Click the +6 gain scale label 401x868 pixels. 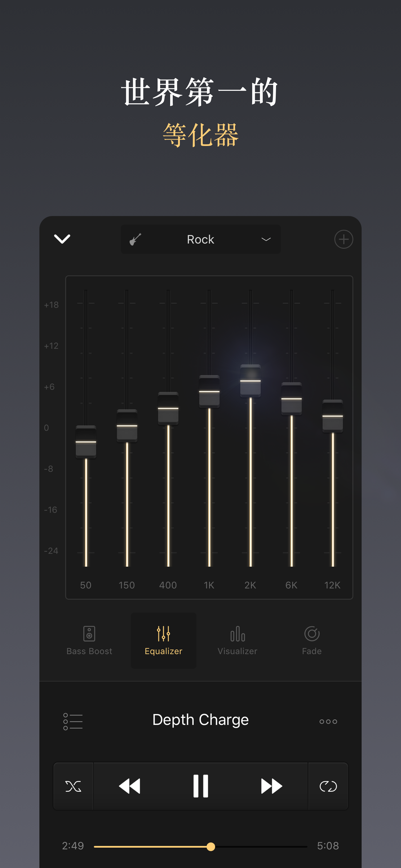tap(49, 387)
